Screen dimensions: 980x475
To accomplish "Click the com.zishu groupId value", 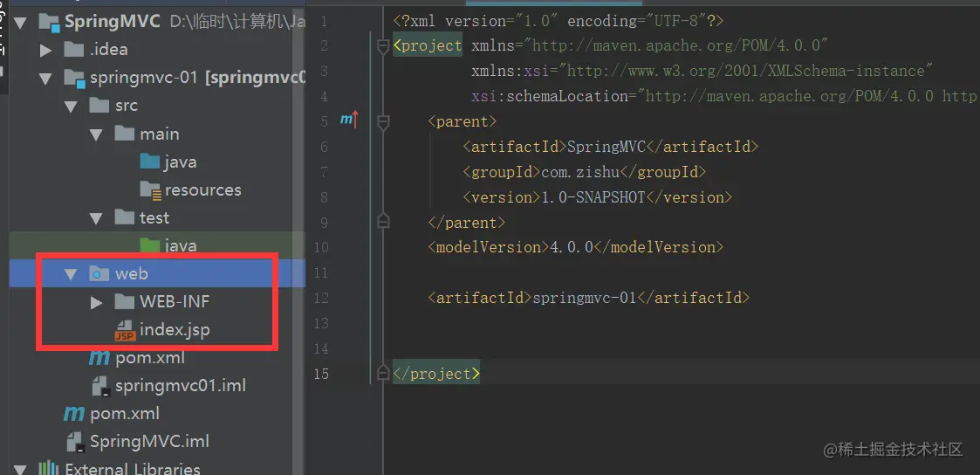I will click(x=580, y=172).
